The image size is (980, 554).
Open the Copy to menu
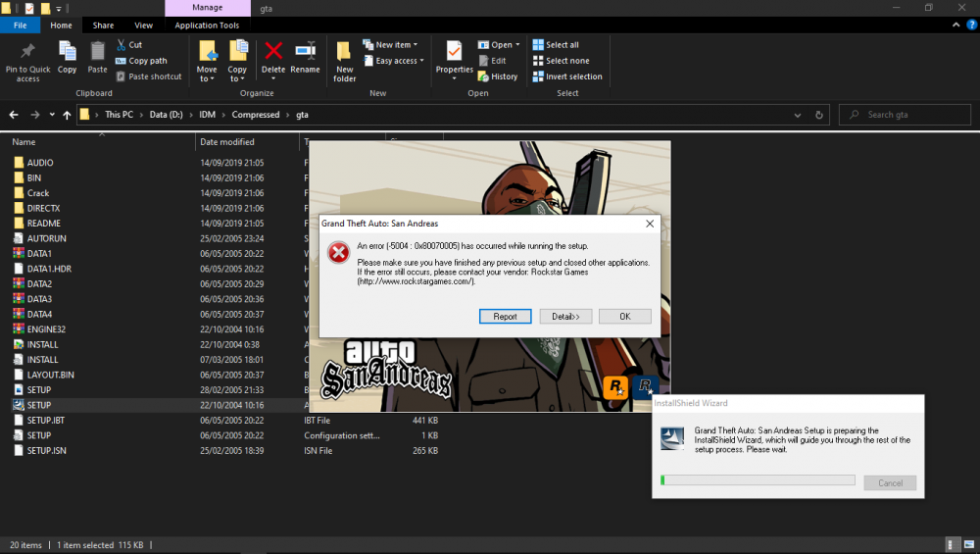click(237, 61)
